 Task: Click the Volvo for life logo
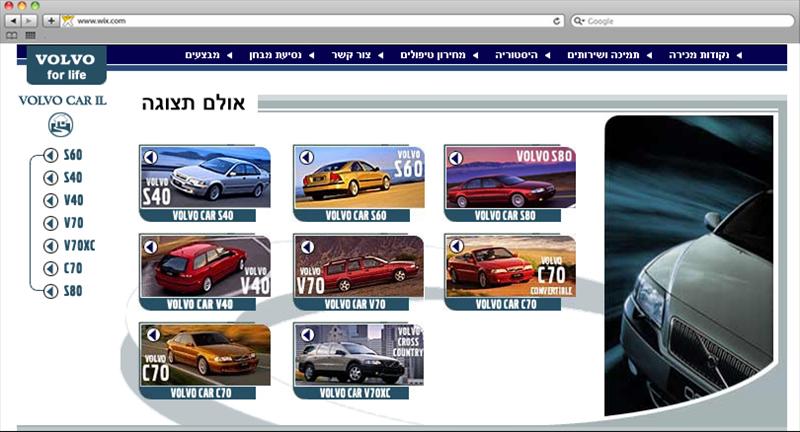(66, 65)
